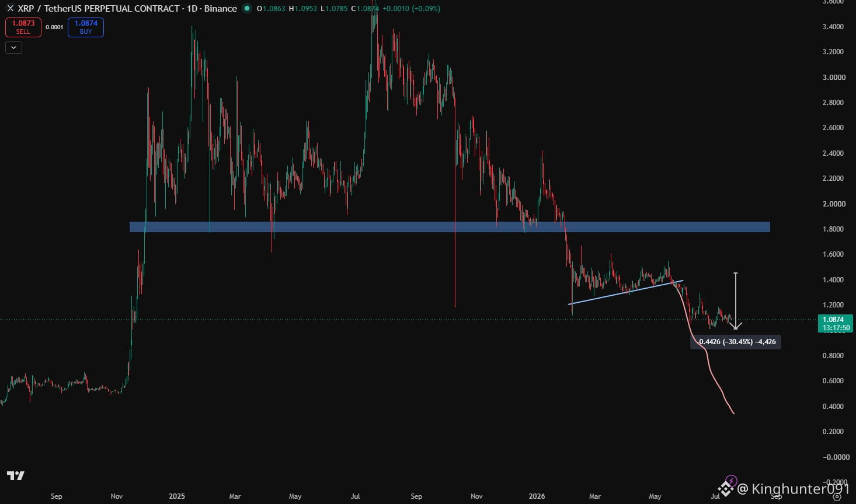
Task: Click the low value L1.0785
Action: click(x=335, y=9)
